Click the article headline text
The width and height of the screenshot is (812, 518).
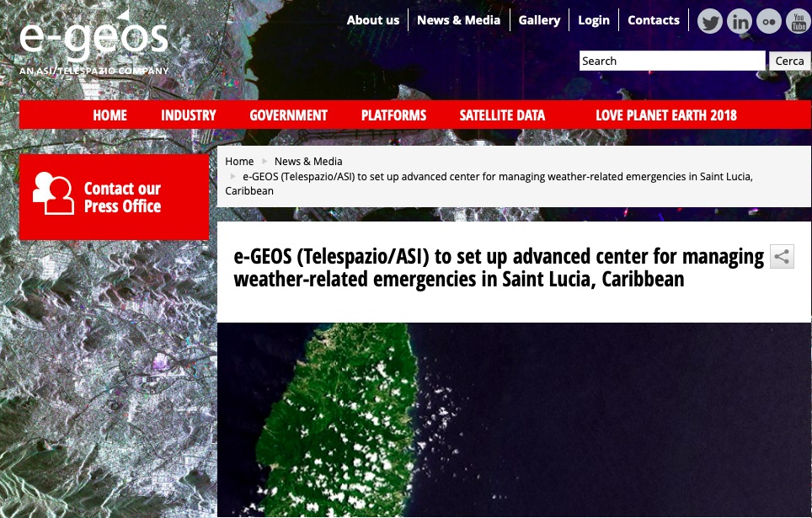tap(499, 267)
